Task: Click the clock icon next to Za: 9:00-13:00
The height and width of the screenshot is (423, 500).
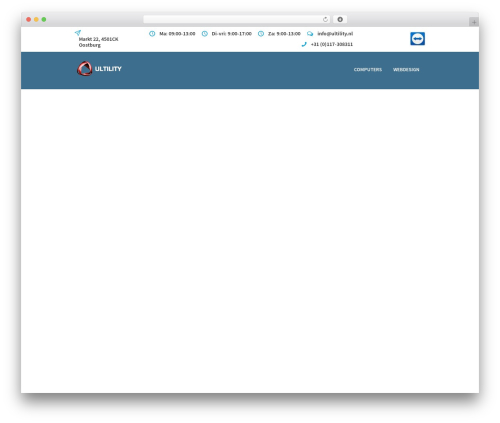Action: [261, 34]
